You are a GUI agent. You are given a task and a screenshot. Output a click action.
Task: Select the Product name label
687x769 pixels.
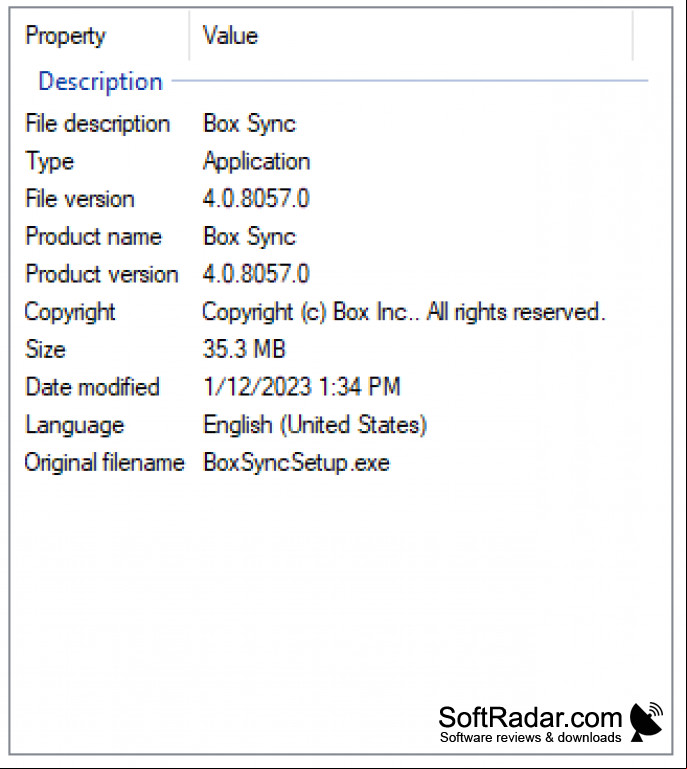tap(94, 236)
